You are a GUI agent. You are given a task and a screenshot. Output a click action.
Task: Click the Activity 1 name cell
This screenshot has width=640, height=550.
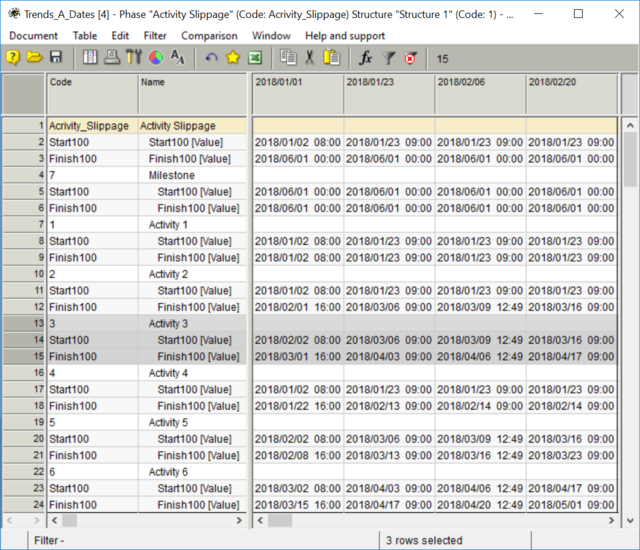193,224
